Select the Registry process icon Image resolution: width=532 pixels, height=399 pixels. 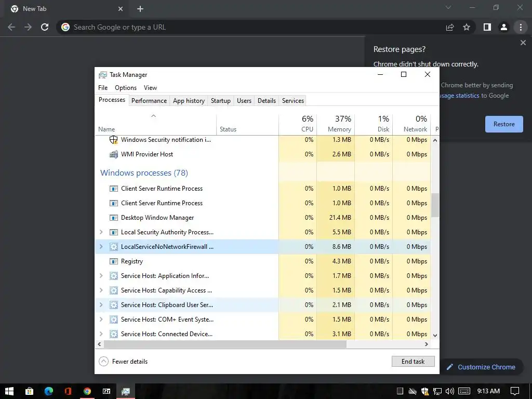[x=114, y=262]
